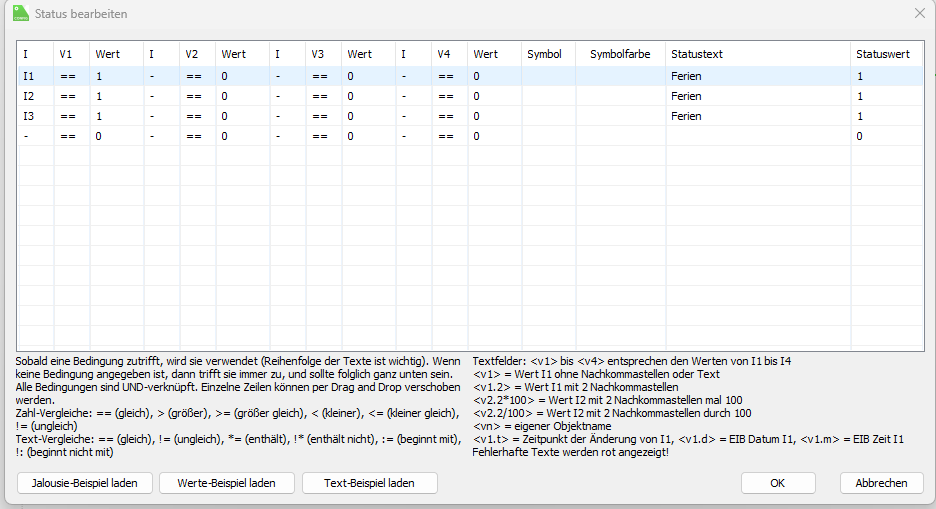Image resolution: width=936 pixels, height=509 pixels.
Task: Select Ferien statustext in I1 row
Action: pyautogui.click(x=758, y=76)
